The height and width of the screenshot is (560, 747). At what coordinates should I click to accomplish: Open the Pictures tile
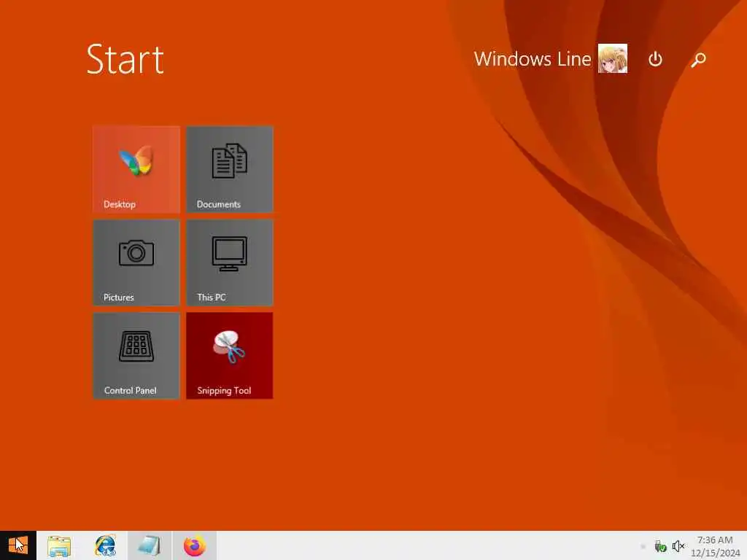tap(136, 262)
